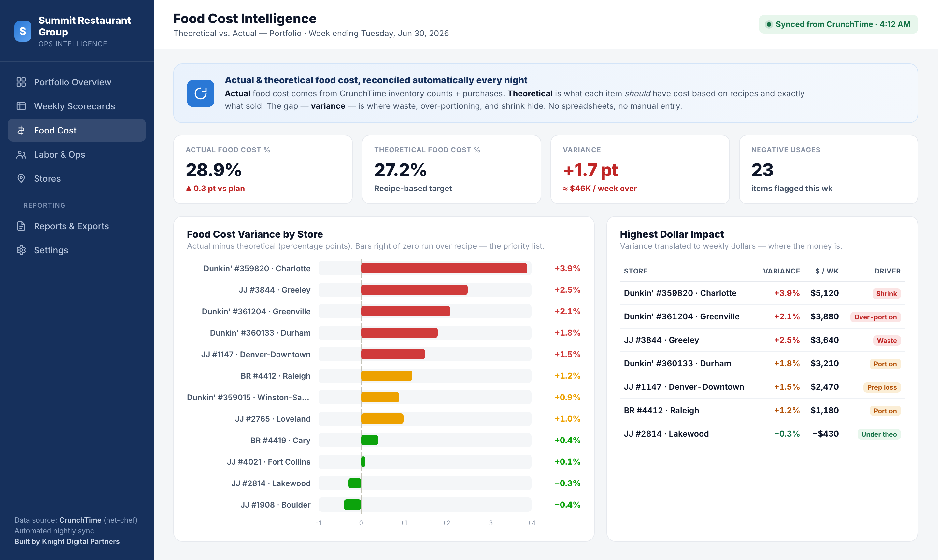The height and width of the screenshot is (560, 938).
Task: Click the Food Cost dollar icon
Action: [x=21, y=131]
